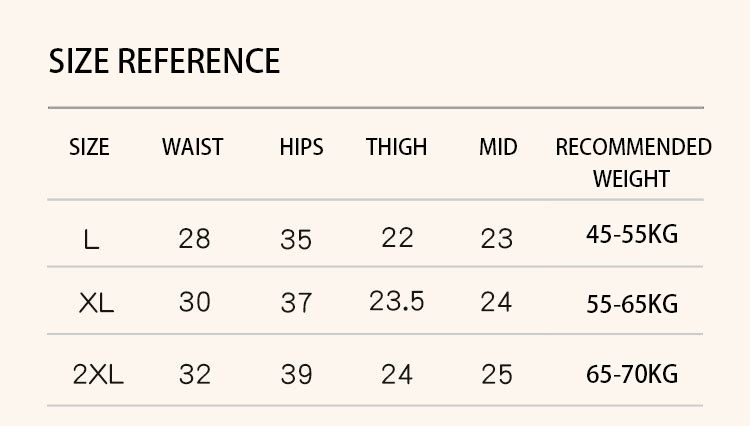
Task: Click thigh value 23.5 in XL row
Action: pos(397,301)
